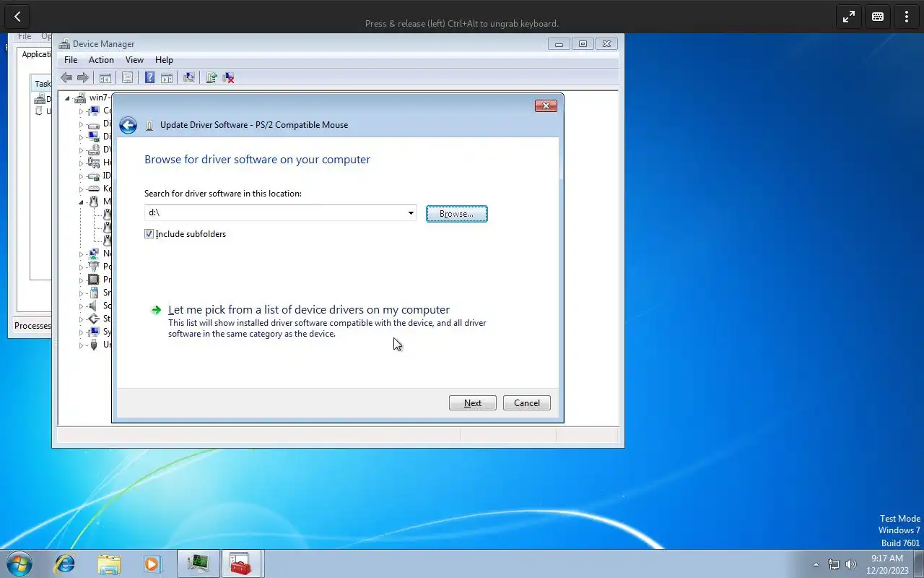Click the viewer back chevron button
The height and width of the screenshot is (578, 924).
pos(17,17)
